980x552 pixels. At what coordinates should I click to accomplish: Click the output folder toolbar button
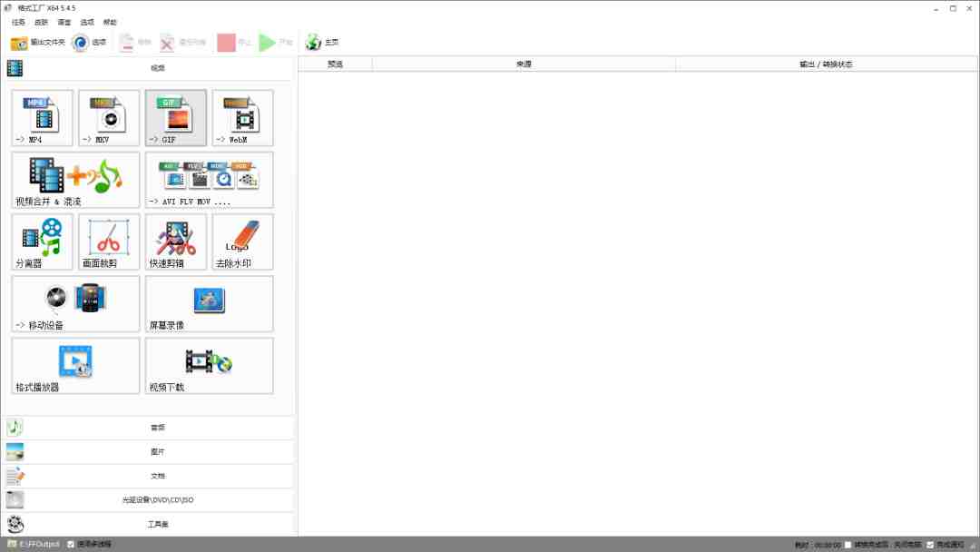point(37,42)
